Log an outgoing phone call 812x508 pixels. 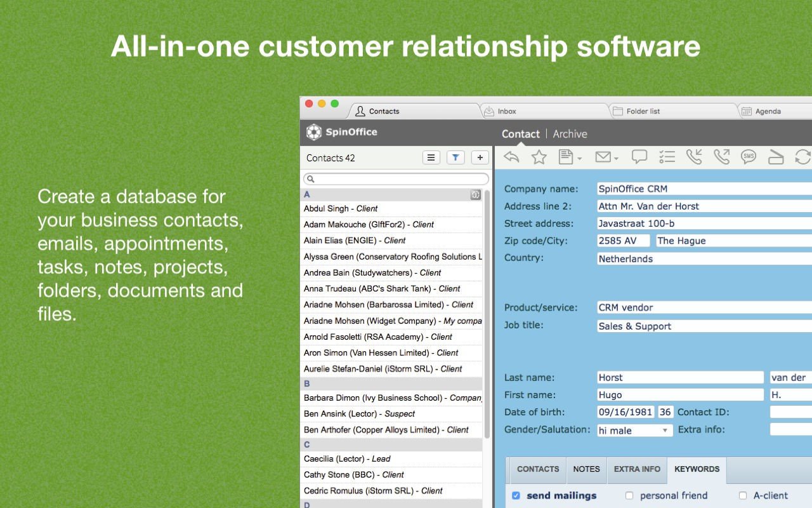(x=721, y=157)
